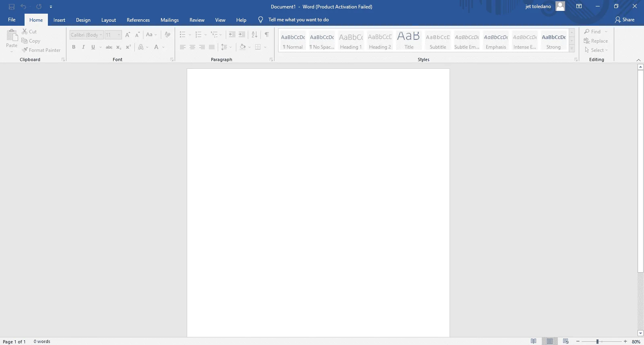The image size is (644, 345).
Task: Apply strikethrough formatting
Action: point(109,47)
